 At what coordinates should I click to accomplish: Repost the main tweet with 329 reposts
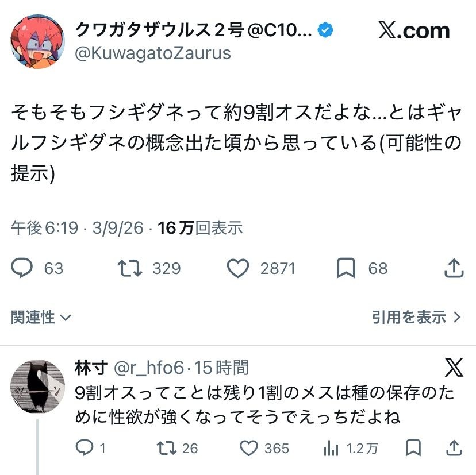click(x=129, y=268)
